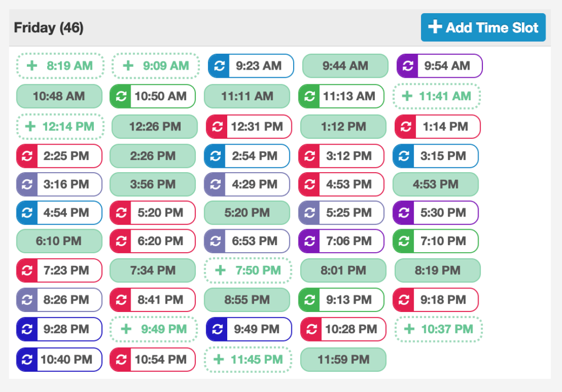Add the dotted 7:50 PM time slot
Image resolution: width=562 pixels, height=392 pixels.
pyautogui.click(x=248, y=270)
